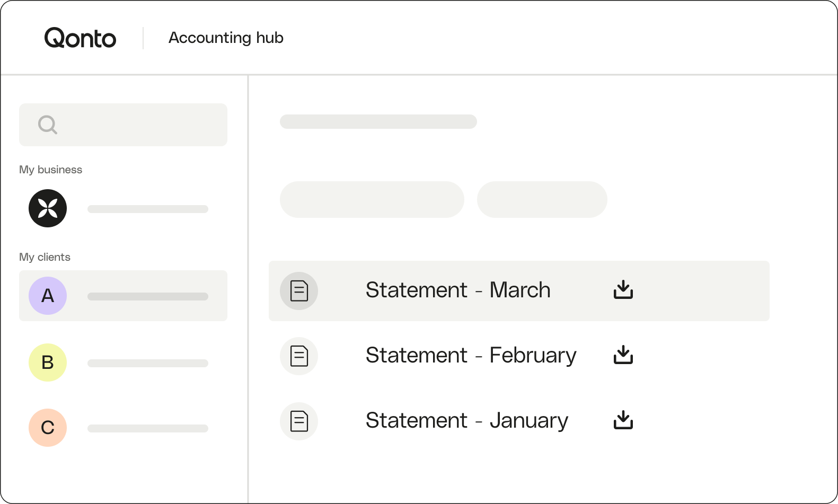This screenshot has height=504, width=838.
Task: Click the Qonto logo
Action: (x=80, y=38)
